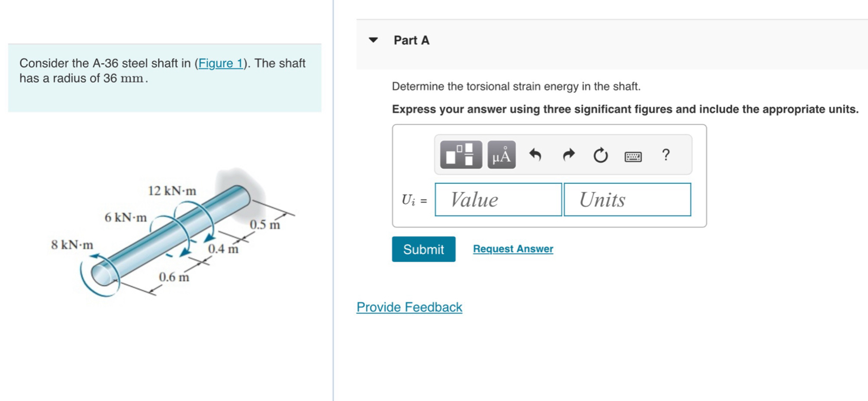Click the redo arrow in answer toolbar

[x=567, y=155]
